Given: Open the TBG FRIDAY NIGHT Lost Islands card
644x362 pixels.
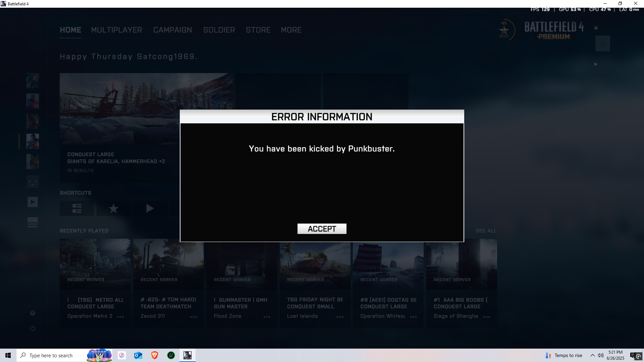Looking at the screenshot, I should (315, 283).
